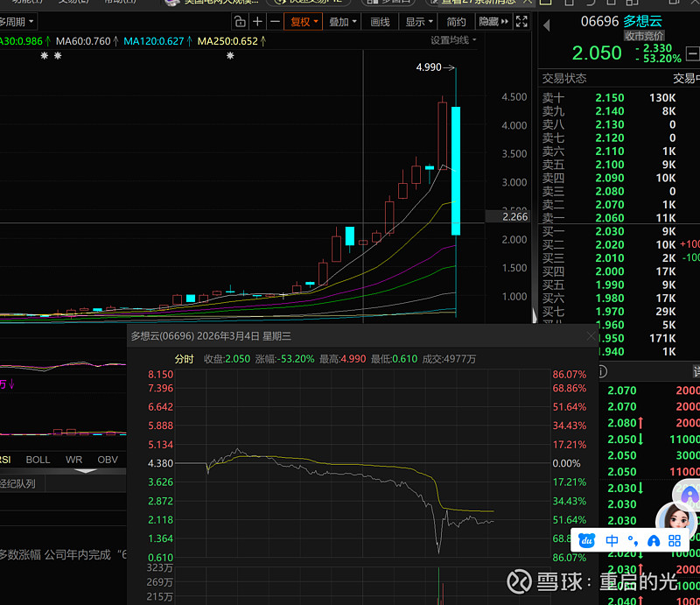700x605 pixels.
Task: Select the WR indicator tab
Action: [x=73, y=460]
